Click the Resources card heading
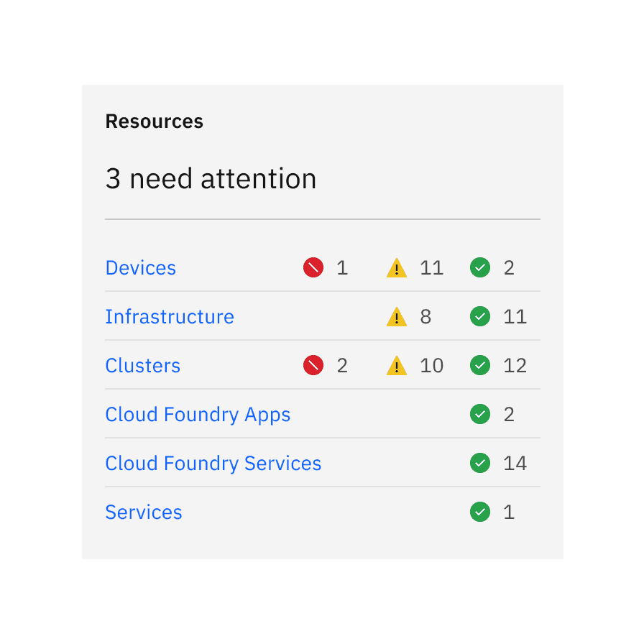 (154, 121)
